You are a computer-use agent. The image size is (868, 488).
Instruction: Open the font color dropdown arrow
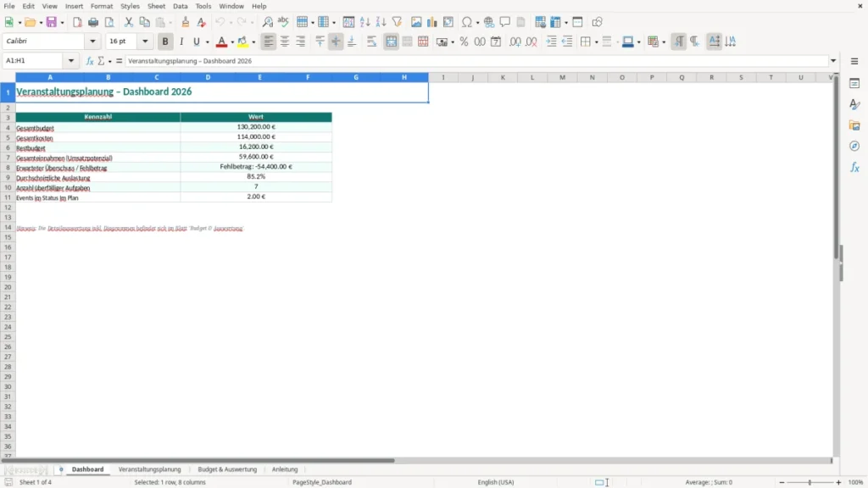232,42
